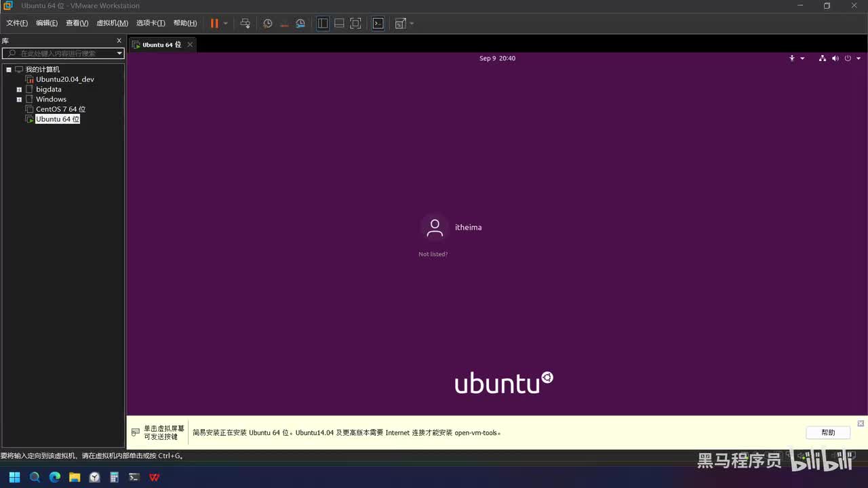Click the Ubuntu network status icon
The height and width of the screenshot is (488, 868).
point(823,58)
